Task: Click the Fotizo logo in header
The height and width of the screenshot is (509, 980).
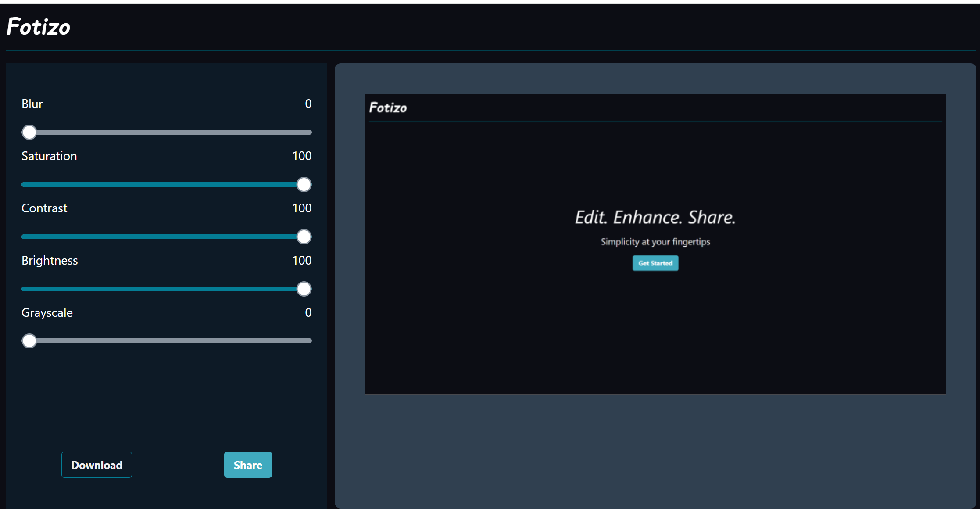Action: point(39,27)
